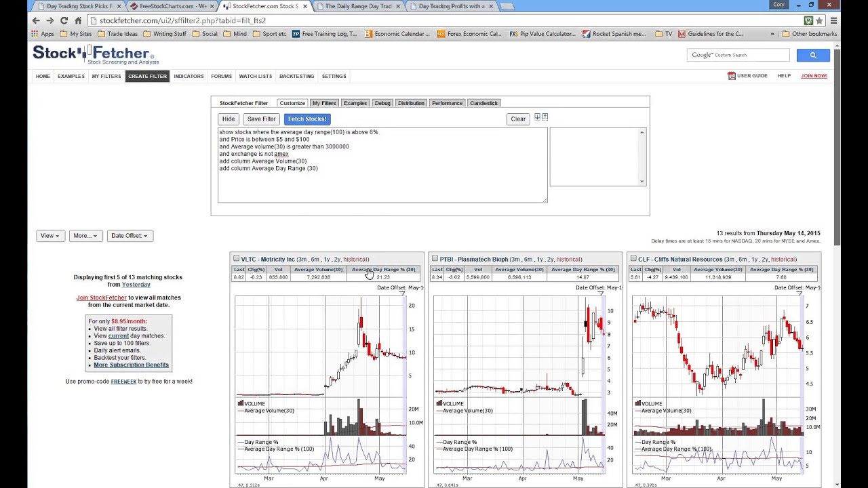Open the View dropdown
868x488 pixels.
coord(50,236)
